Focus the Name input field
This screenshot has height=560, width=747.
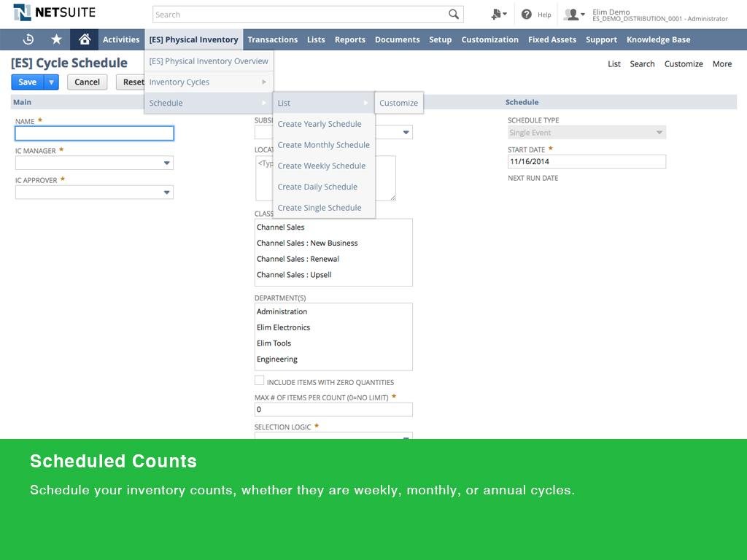[x=94, y=133]
